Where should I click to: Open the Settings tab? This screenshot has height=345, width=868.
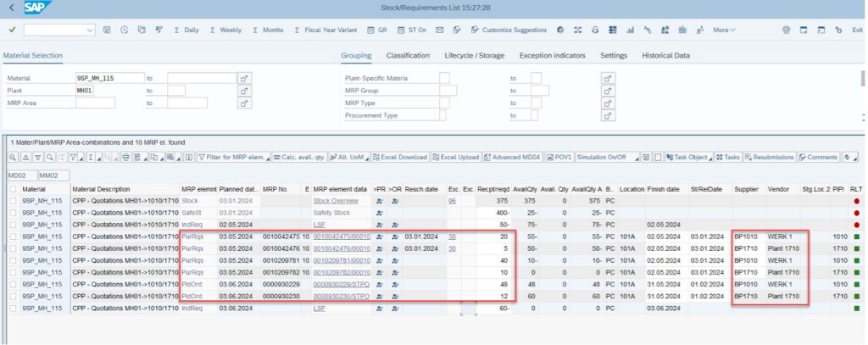pyautogui.click(x=614, y=55)
